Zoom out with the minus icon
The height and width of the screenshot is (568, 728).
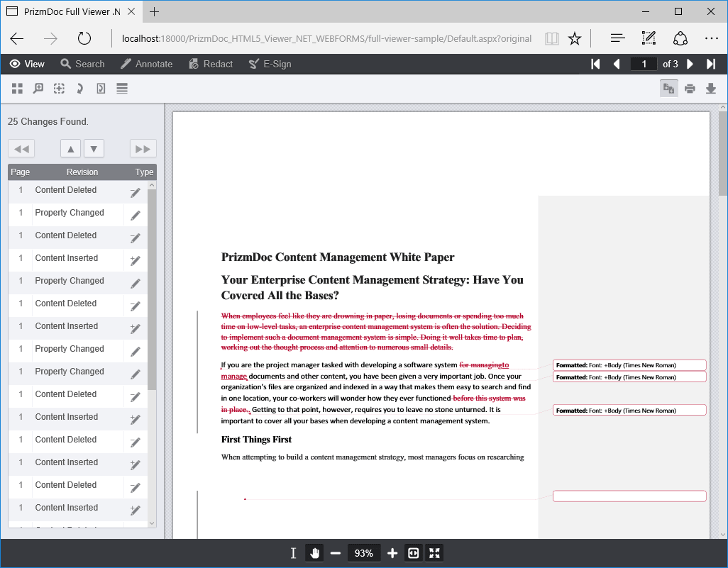click(x=336, y=553)
